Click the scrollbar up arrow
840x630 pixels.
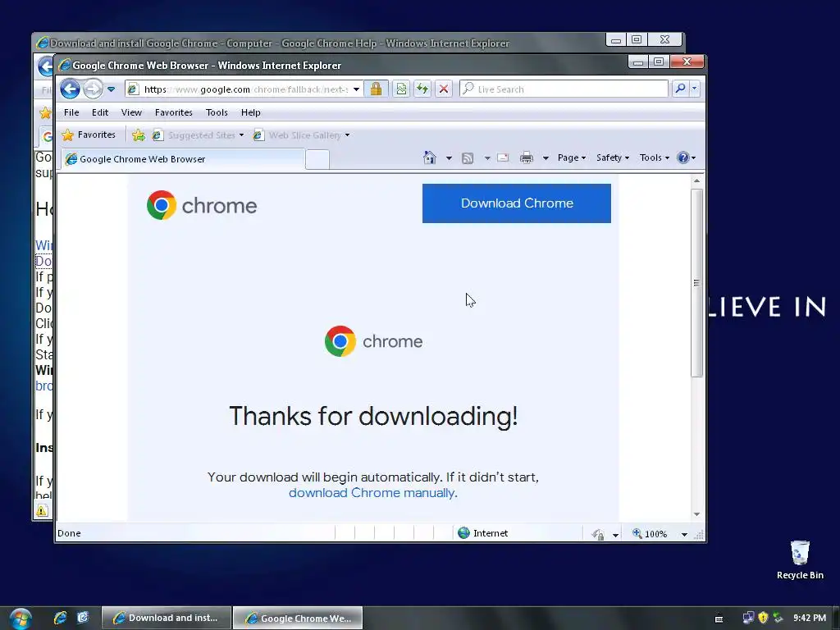(x=696, y=181)
